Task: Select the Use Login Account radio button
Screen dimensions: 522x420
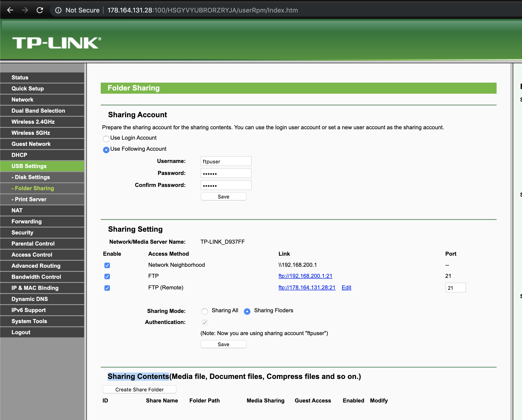Action: pyautogui.click(x=106, y=139)
